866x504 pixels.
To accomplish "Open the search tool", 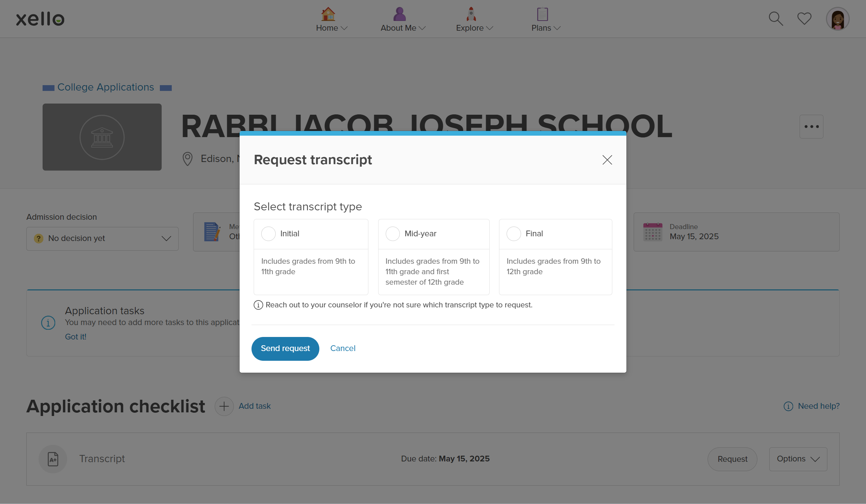I will [775, 18].
